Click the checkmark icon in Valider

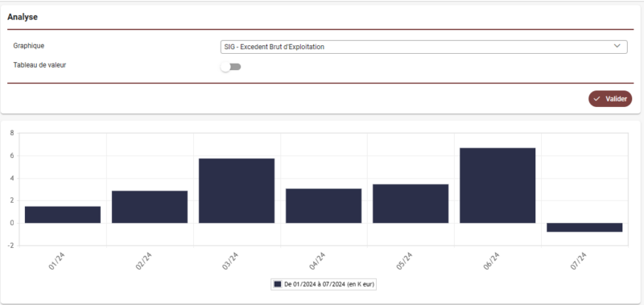597,99
